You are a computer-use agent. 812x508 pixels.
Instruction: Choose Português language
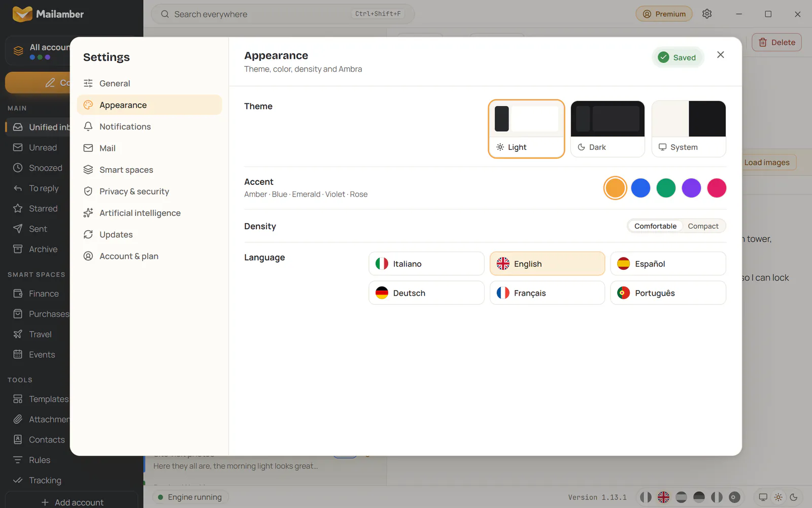click(x=668, y=293)
